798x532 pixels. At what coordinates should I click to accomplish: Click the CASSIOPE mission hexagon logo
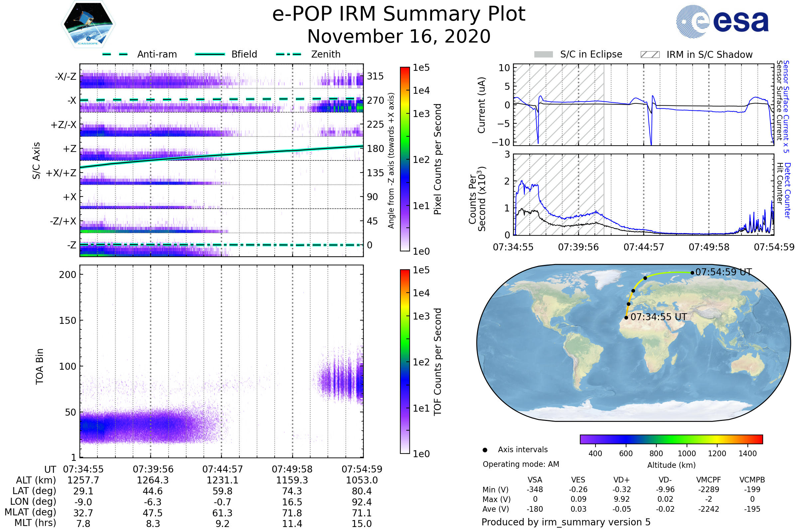pyautogui.click(x=88, y=24)
